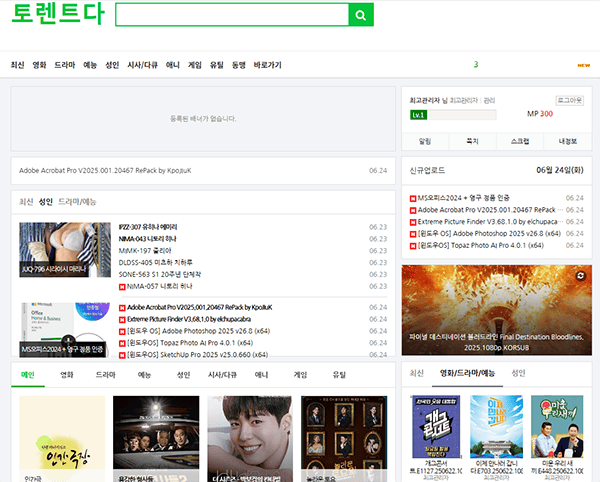Open 드라마 in the top navigation bar

[x=65, y=65]
